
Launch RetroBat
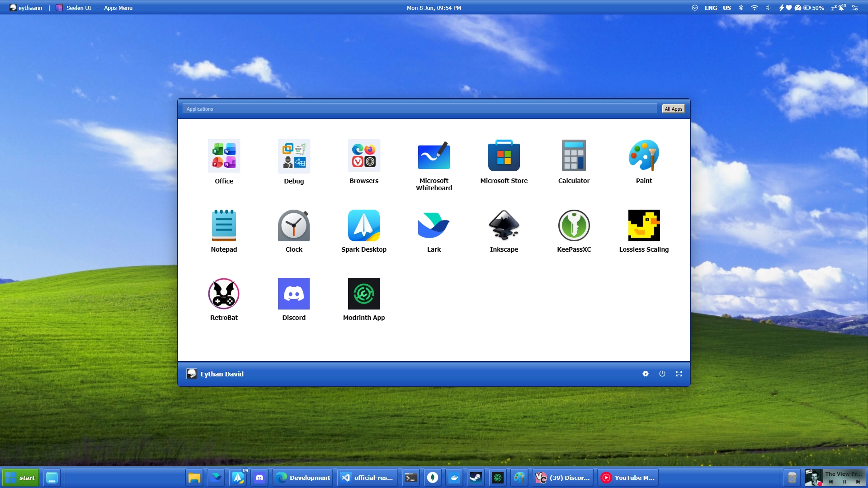224,299
